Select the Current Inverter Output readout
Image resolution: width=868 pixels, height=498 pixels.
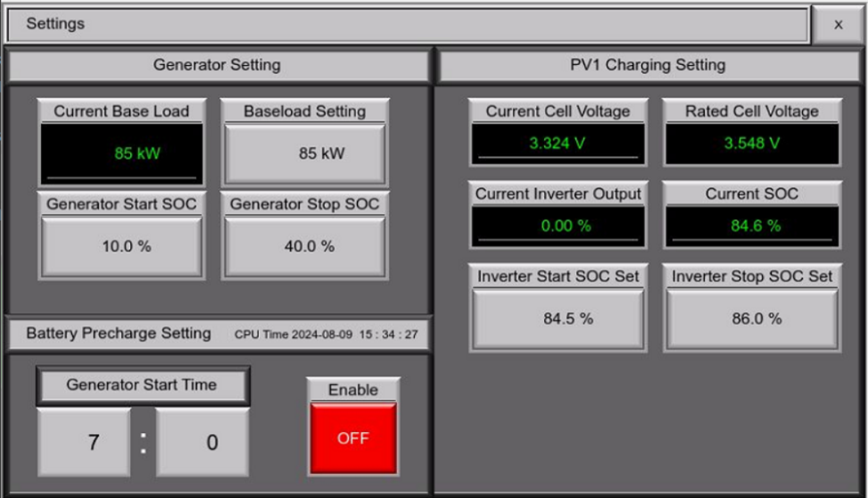point(558,226)
